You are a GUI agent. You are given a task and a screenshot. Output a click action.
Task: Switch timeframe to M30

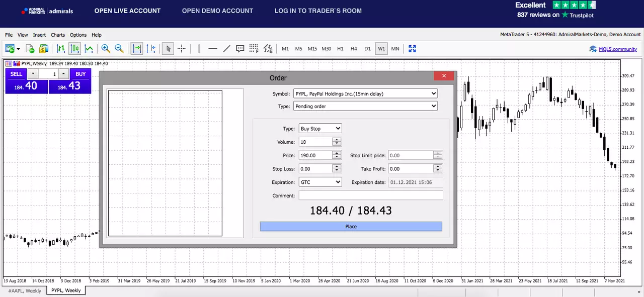327,49
